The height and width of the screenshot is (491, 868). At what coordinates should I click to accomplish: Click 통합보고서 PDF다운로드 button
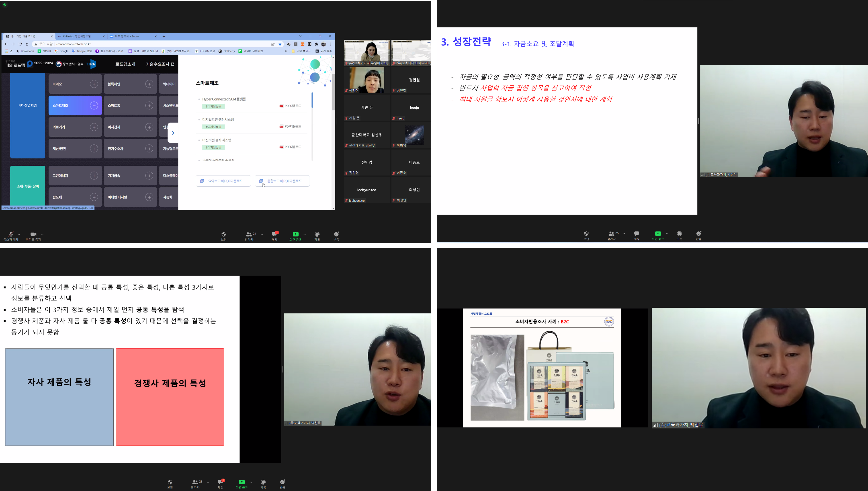pyautogui.click(x=282, y=181)
